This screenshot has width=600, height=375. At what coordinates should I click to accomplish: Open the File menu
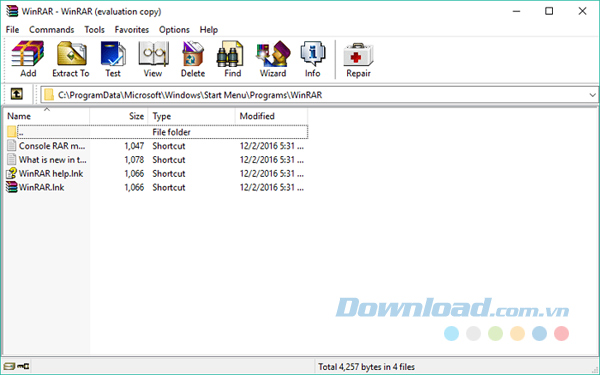tap(12, 29)
